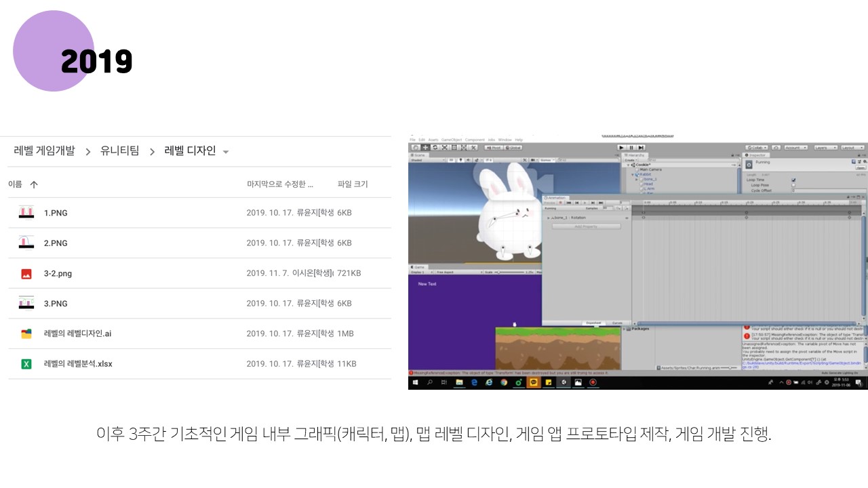Adjust Project panel thumbnail size slider

pyautogui.click(x=729, y=367)
